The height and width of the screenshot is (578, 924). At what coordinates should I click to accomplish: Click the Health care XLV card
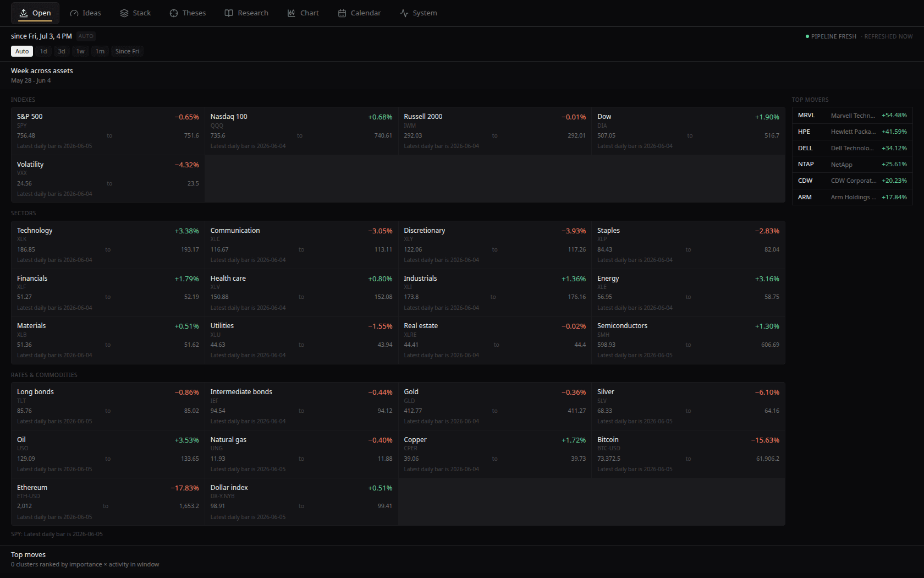click(x=301, y=293)
